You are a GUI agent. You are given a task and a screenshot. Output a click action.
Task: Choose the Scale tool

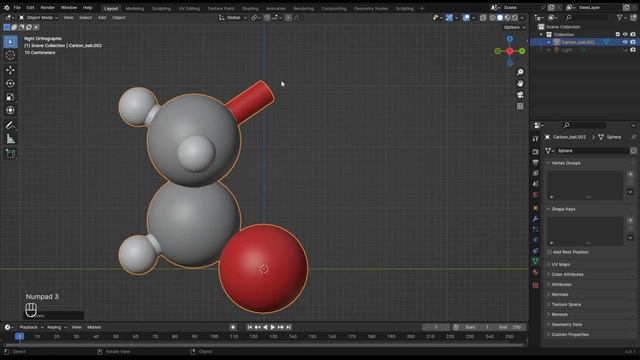(x=11, y=97)
